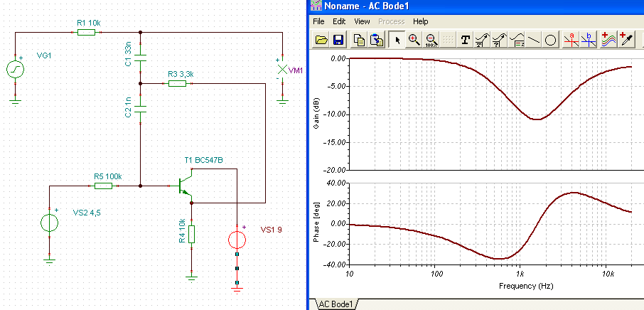The image size is (644, 310).
Task: Open a file with the folder icon
Action: [321, 39]
